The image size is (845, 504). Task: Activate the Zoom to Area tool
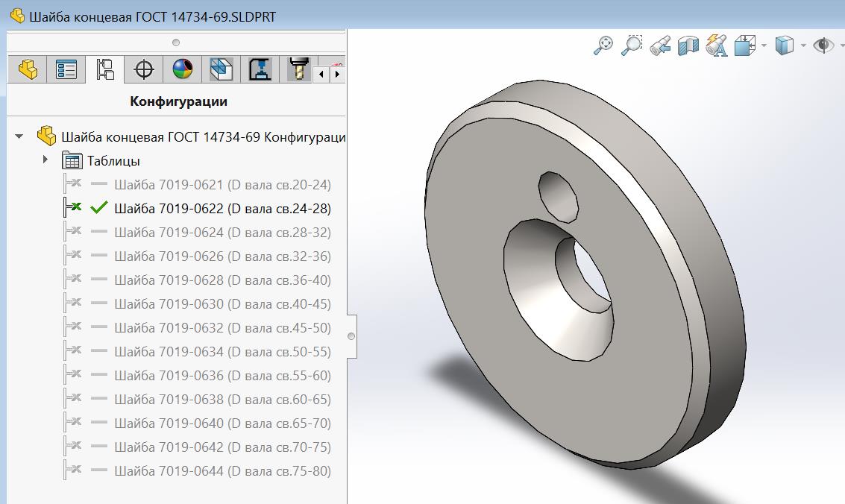click(x=632, y=45)
